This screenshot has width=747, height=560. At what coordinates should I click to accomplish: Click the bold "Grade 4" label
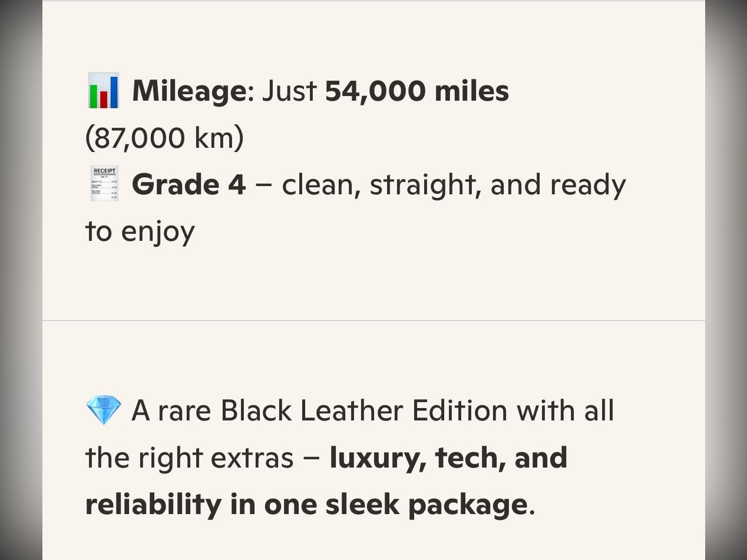click(189, 184)
